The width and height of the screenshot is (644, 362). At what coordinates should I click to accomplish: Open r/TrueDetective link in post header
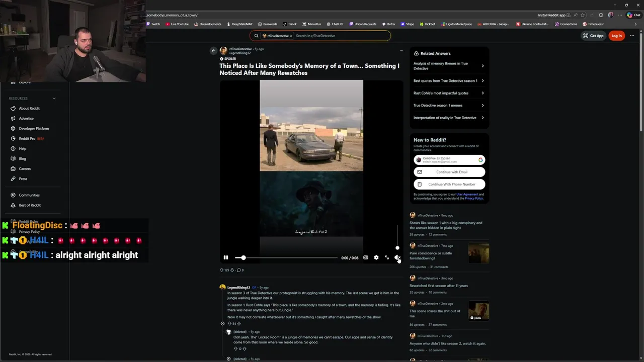(x=240, y=49)
